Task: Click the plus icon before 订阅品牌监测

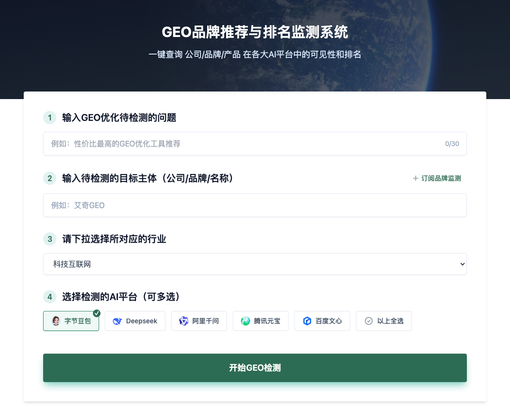Action: [416, 178]
